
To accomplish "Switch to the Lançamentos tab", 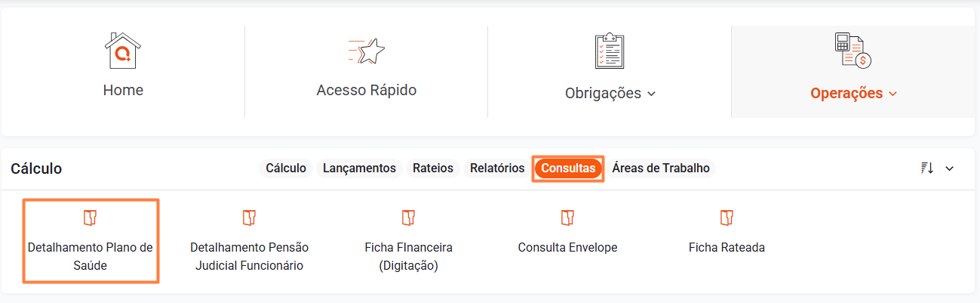I will (359, 169).
